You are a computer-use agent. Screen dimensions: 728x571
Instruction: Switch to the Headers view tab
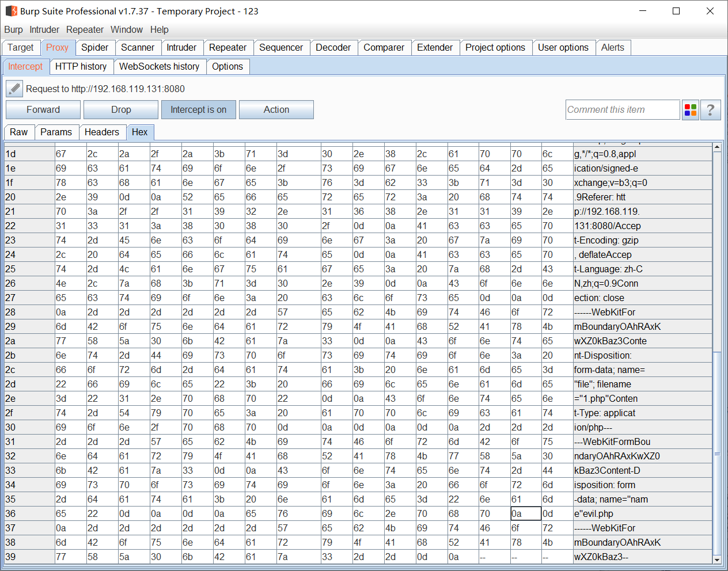coord(102,132)
